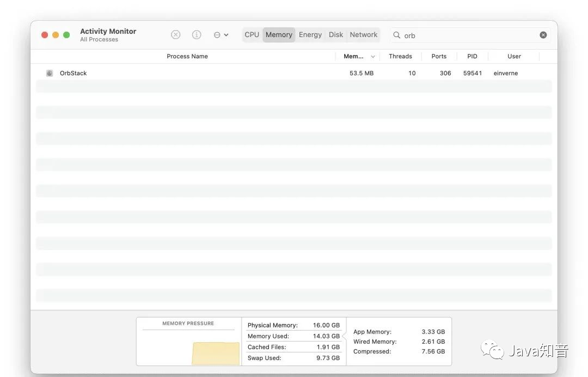
Task: Select the Memory tab
Action: (279, 35)
